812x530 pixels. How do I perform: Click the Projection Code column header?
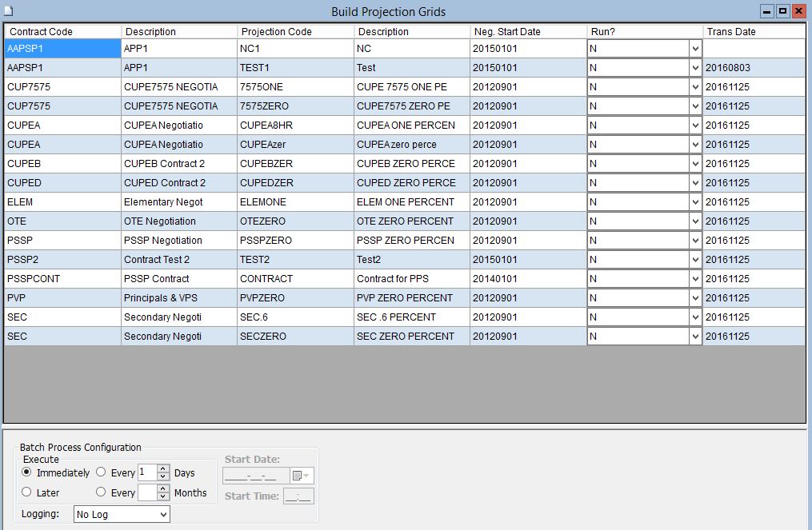click(x=295, y=32)
